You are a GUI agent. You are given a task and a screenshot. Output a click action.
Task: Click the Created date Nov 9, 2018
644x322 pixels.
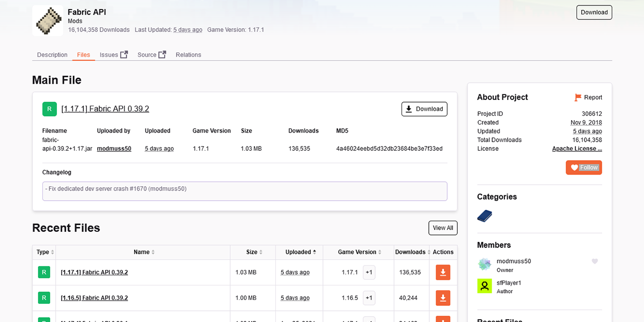(586, 122)
